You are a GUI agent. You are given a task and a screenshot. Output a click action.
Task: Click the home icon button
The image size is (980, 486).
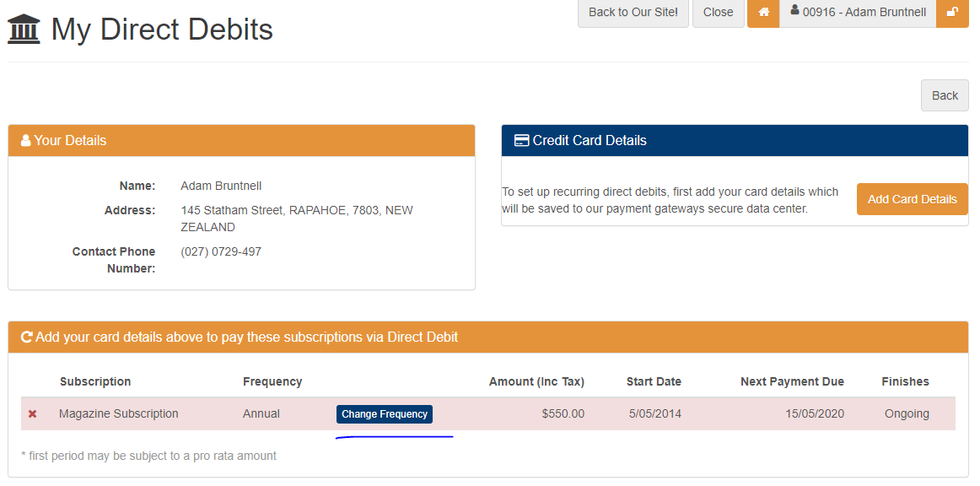click(x=763, y=13)
